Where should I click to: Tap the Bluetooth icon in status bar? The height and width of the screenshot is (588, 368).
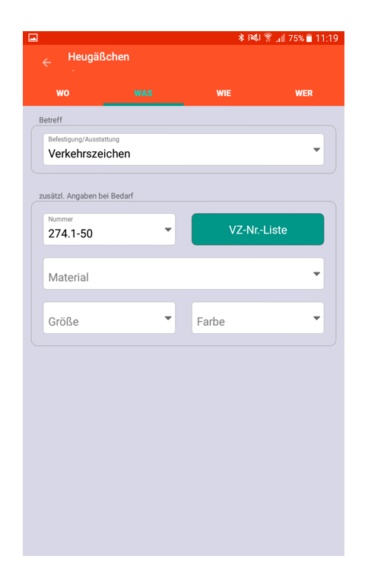point(241,38)
